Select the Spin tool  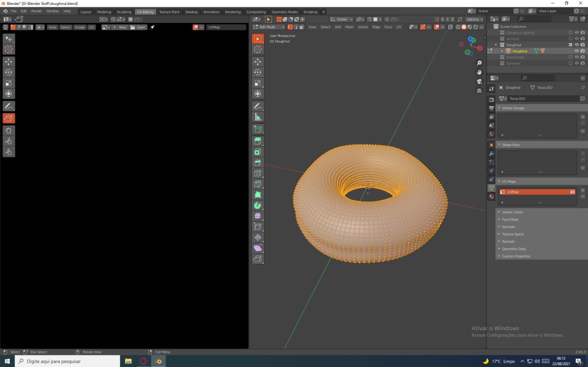coord(258,205)
